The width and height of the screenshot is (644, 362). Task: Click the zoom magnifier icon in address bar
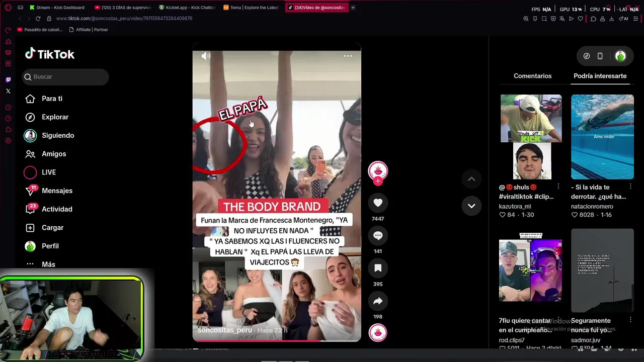tap(526, 19)
